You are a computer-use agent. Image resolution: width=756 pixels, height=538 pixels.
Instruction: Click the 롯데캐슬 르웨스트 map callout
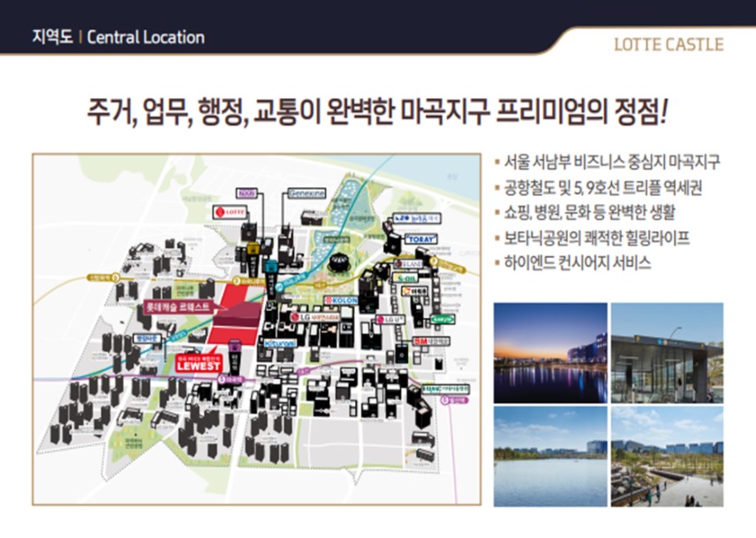click(x=179, y=307)
